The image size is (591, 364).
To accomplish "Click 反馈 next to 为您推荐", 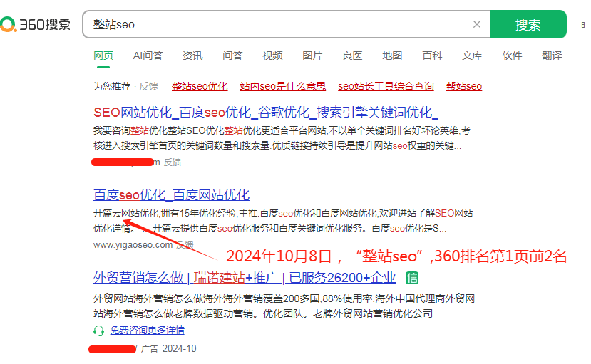I will coord(148,87).
